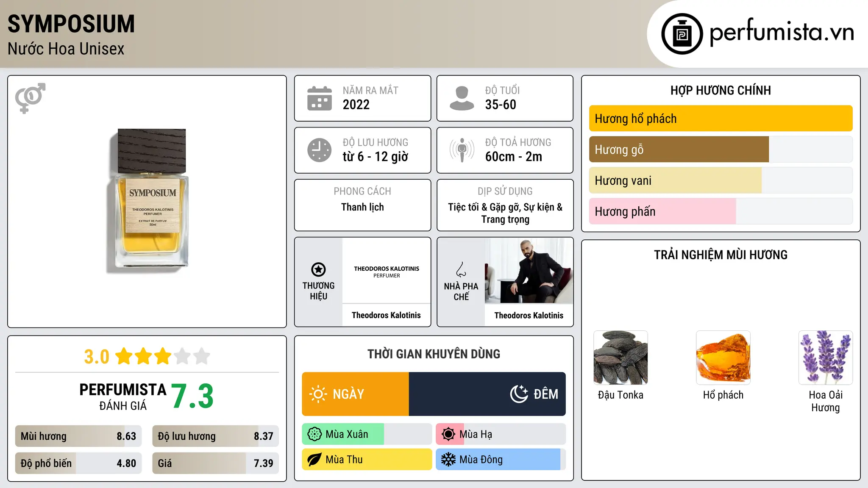Click the flower icon for Mùa Xuân
The image size is (868, 488).
click(314, 434)
